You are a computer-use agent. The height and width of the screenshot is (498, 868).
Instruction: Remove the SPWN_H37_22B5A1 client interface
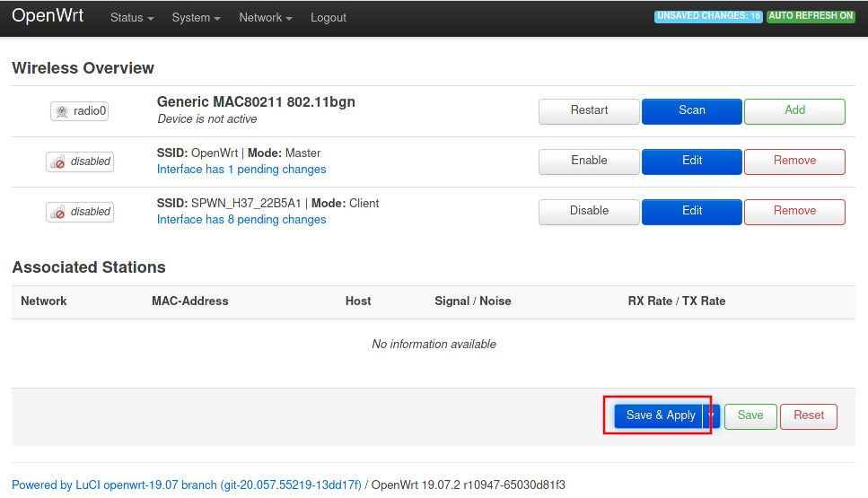795,212
